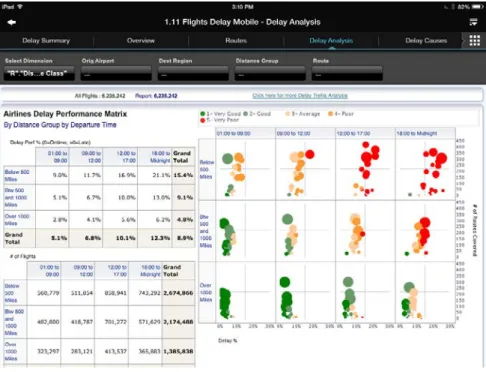Click the By Distance Group by Departure Time subtitle

coord(60,125)
